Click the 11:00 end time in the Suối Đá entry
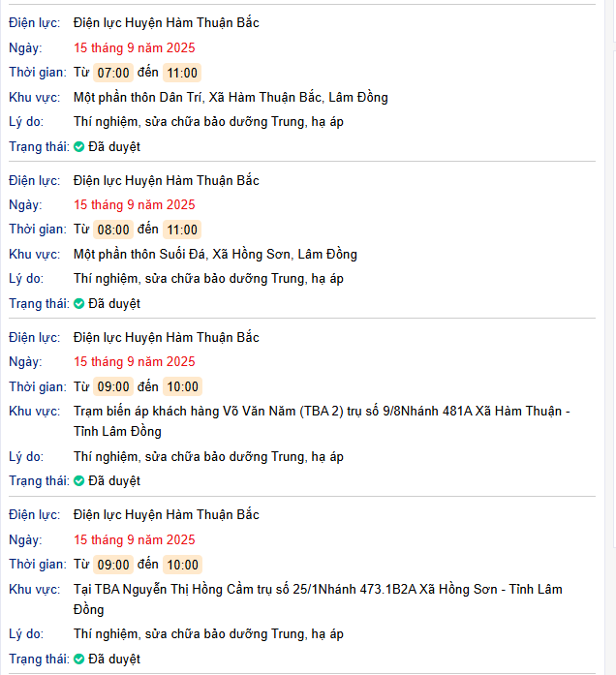Viewport: 616px width, 675px height. (x=181, y=230)
